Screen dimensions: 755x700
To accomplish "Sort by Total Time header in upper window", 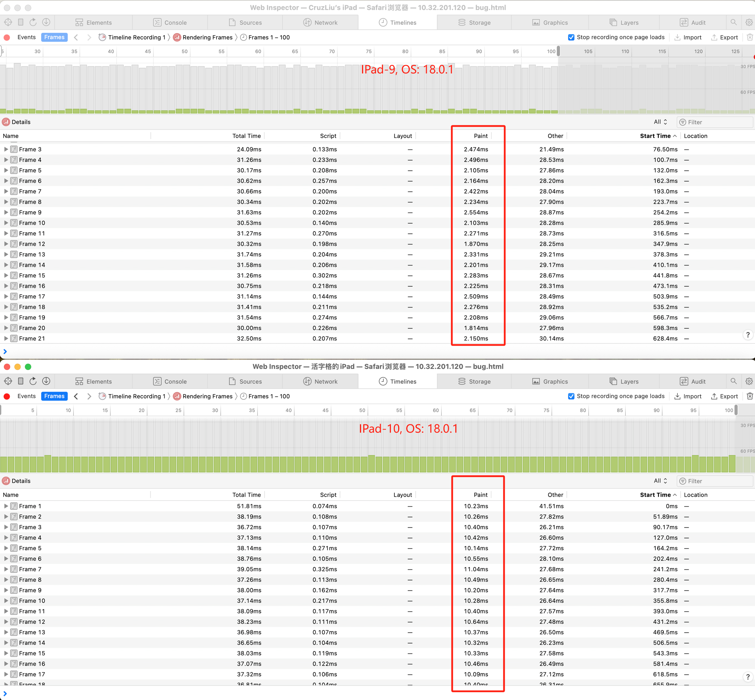I will 246,136.
